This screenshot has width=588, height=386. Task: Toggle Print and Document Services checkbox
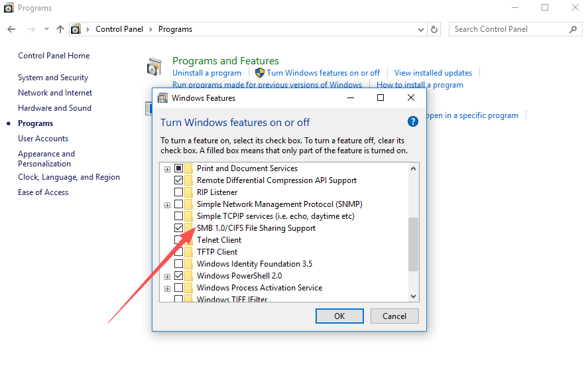pos(178,168)
